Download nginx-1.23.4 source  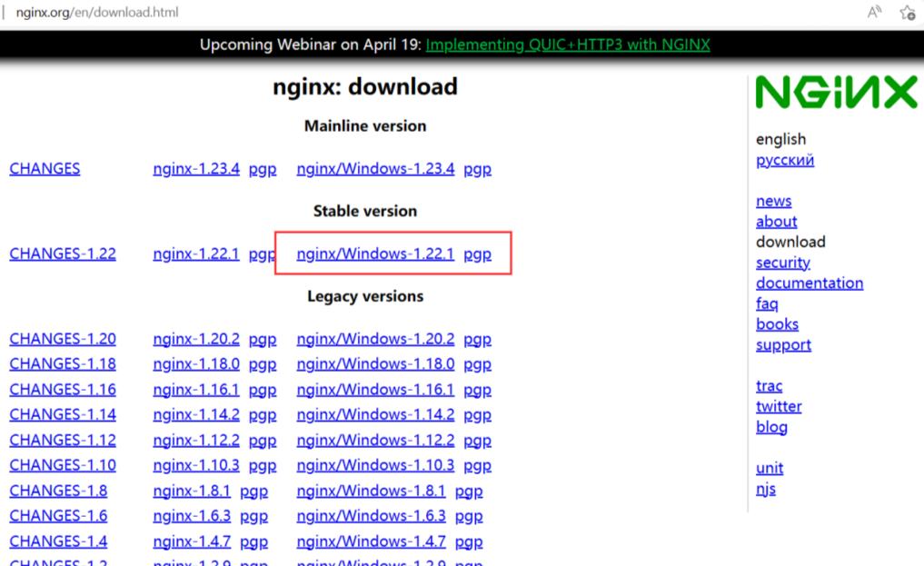click(196, 169)
